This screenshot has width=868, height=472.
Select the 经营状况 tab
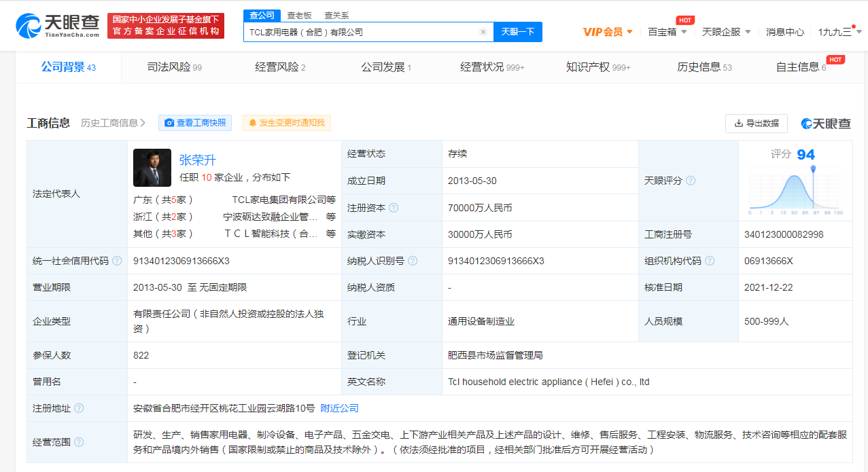[492, 67]
